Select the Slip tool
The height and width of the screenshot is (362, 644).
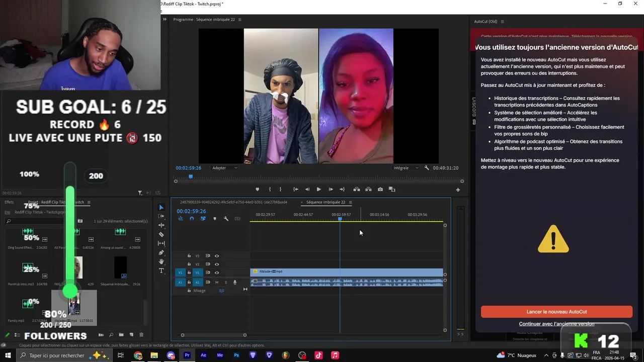coord(161,243)
